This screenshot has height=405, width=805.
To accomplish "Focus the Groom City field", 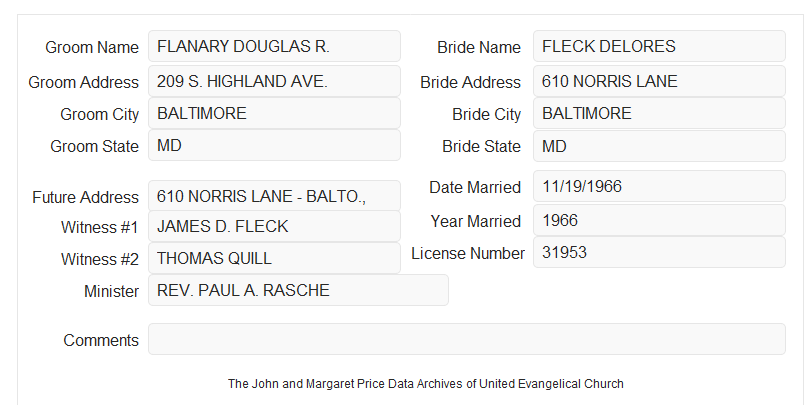I will click(274, 113).
